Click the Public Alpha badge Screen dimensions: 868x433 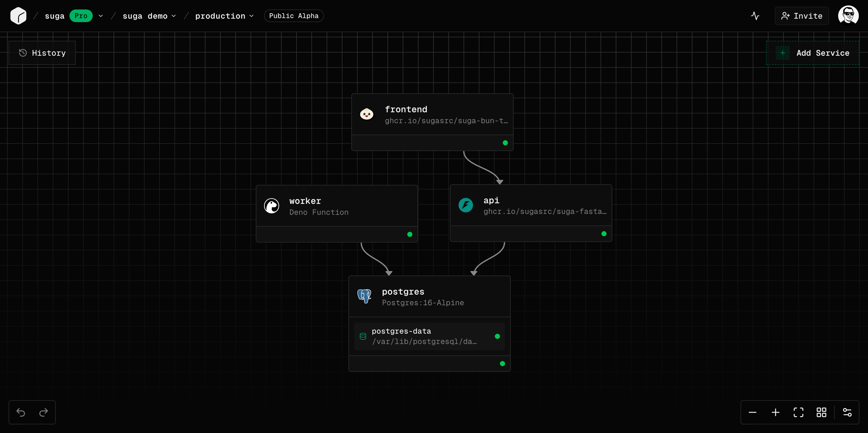pyautogui.click(x=293, y=16)
